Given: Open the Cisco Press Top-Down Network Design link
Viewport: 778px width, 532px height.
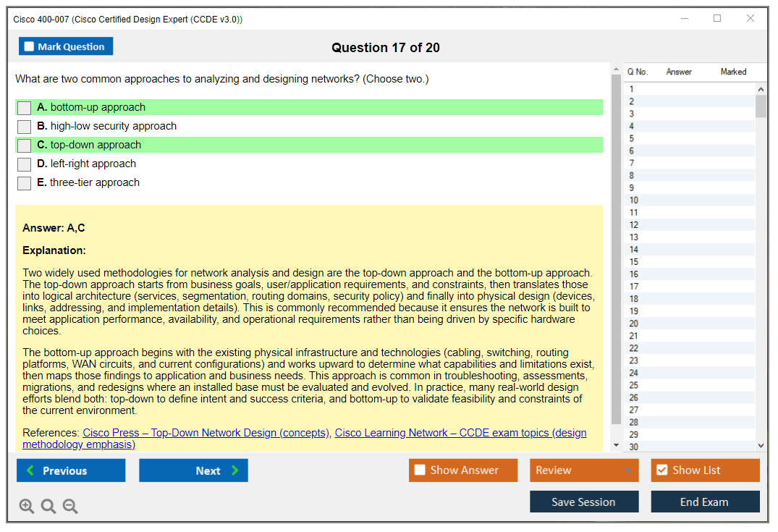Looking at the screenshot, I should click(206, 433).
